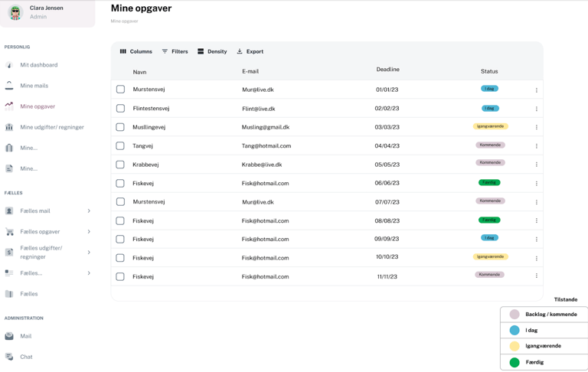Click the Chat icon in Administration
This screenshot has height=372, width=588.
[x=9, y=357]
